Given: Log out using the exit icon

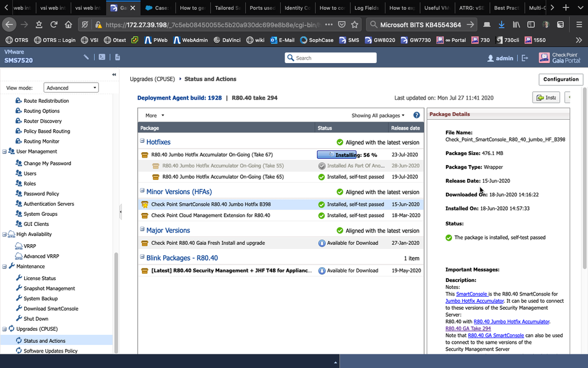Looking at the screenshot, I should (x=525, y=58).
